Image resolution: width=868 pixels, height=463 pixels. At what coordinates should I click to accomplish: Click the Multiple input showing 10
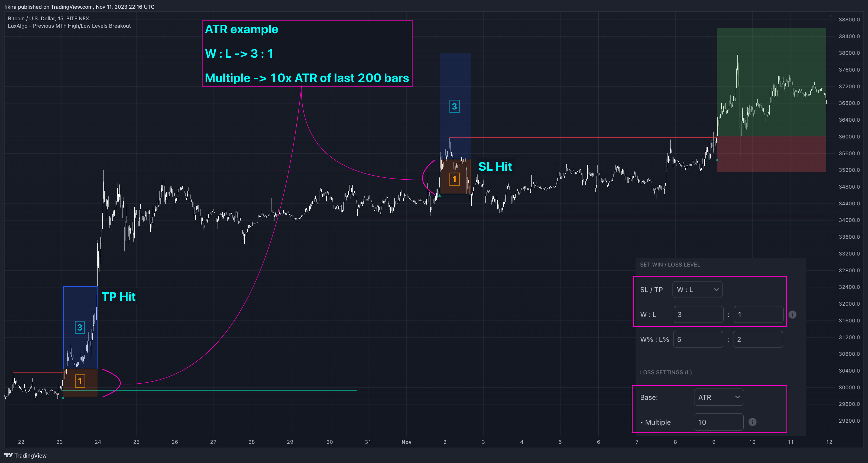pos(718,422)
